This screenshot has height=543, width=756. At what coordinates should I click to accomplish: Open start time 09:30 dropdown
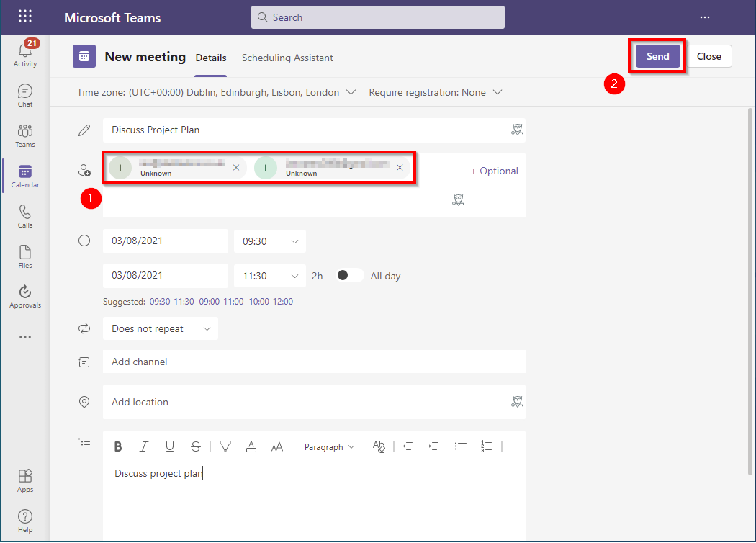click(270, 241)
